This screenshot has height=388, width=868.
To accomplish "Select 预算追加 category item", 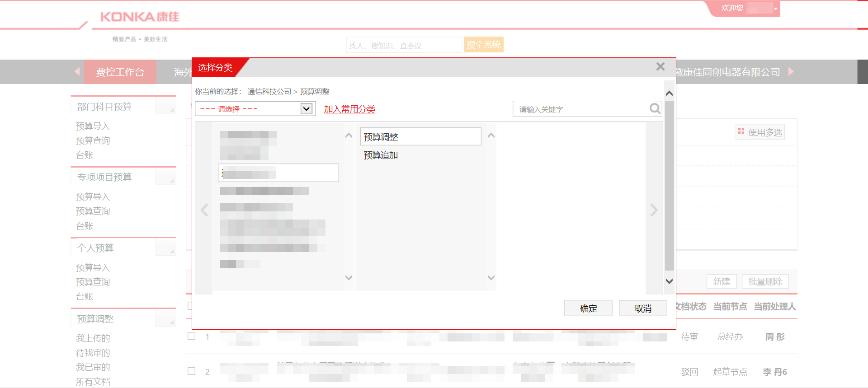I will pyautogui.click(x=381, y=155).
